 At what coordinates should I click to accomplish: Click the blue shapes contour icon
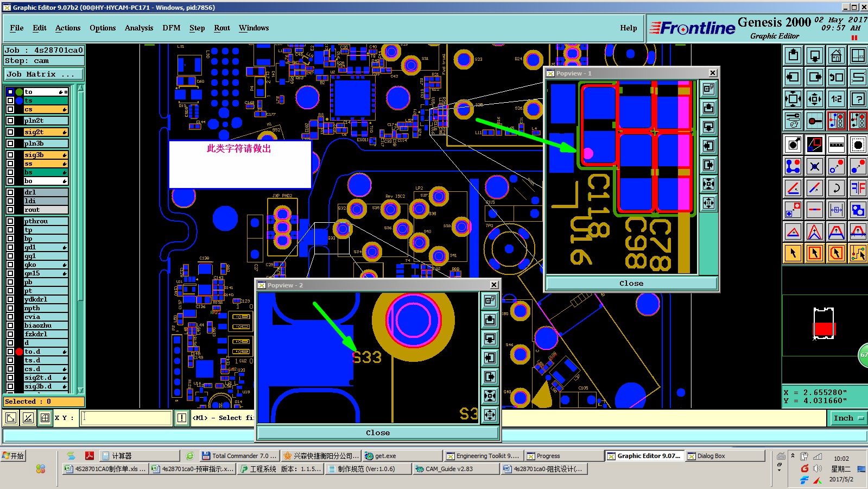858,210
